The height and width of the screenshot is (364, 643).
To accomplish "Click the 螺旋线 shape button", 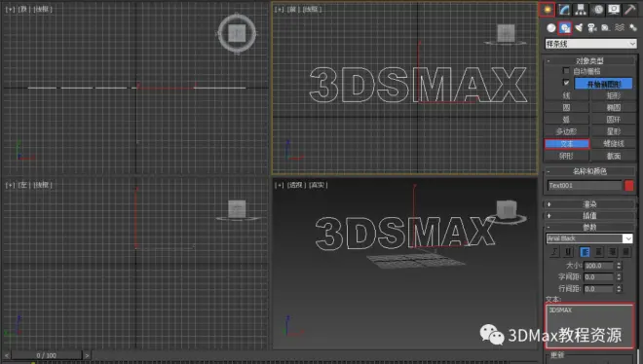I will click(x=614, y=144).
